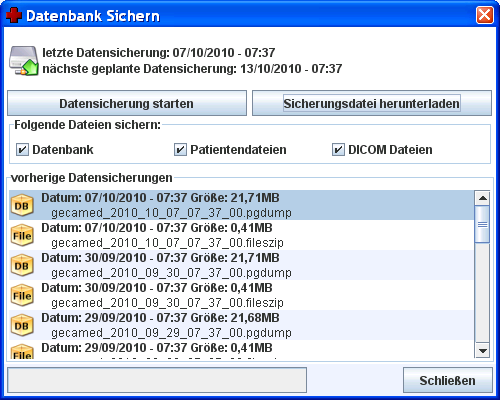This screenshot has height=400, width=500.
Task: Click the scrollbar down arrow
Action: point(483,351)
